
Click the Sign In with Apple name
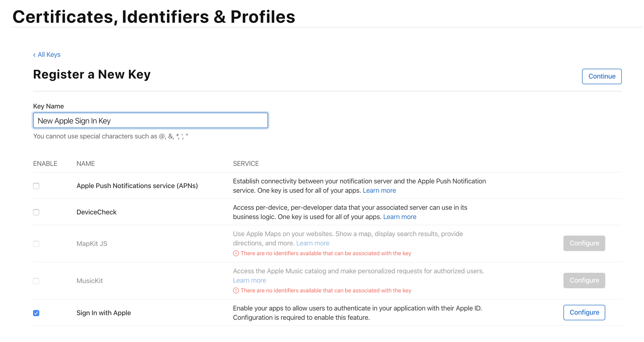(104, 313)
